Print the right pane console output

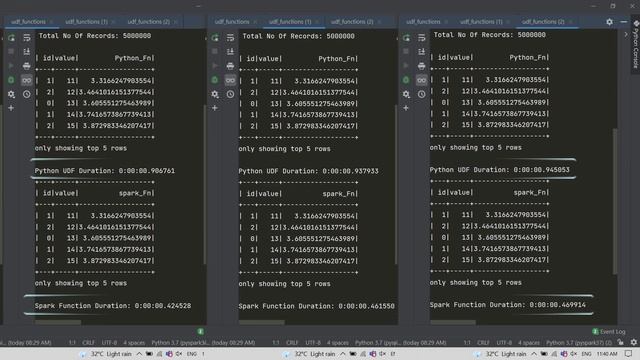(x=421, y=66)
